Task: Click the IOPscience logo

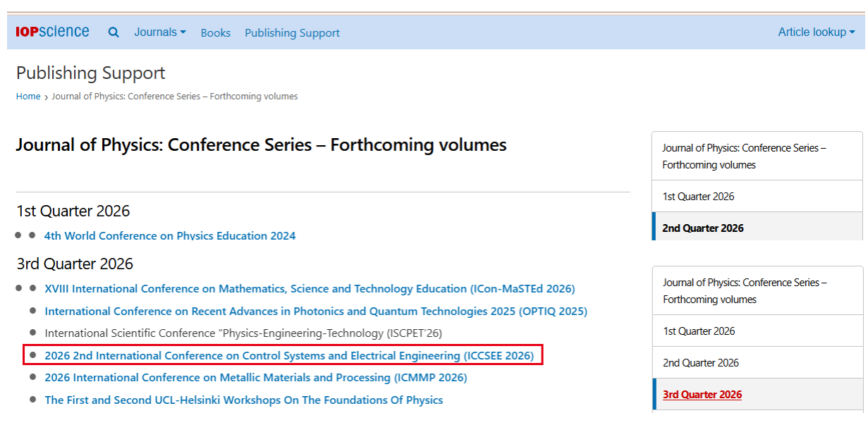Action: (52, 32)
